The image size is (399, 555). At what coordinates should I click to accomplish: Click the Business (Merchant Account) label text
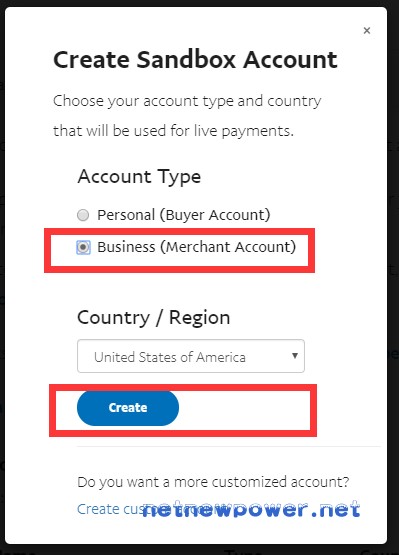tap(196, 247)
